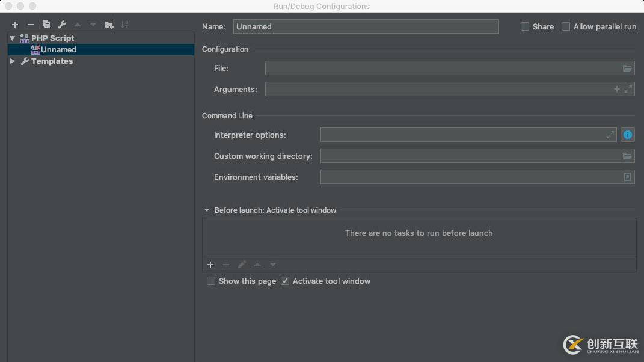Remove the selected configuration with the minus icon

tap(31, 25)
